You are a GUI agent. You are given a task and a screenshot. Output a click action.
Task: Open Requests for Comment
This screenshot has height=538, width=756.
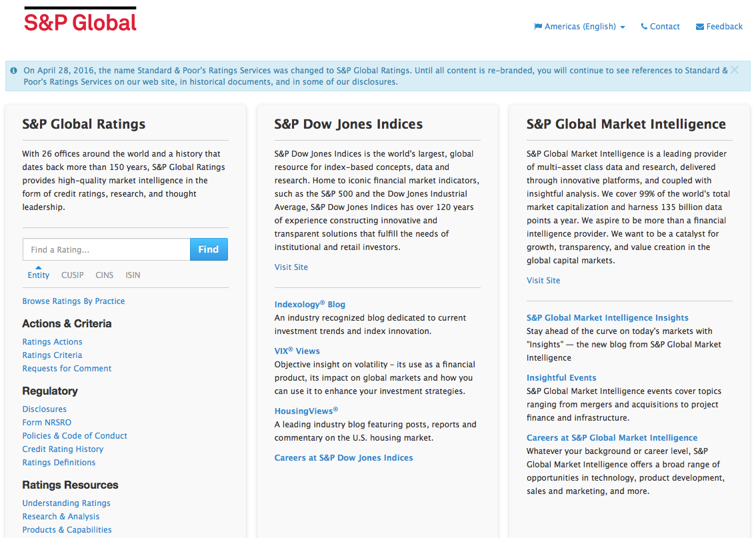point(67,368)
